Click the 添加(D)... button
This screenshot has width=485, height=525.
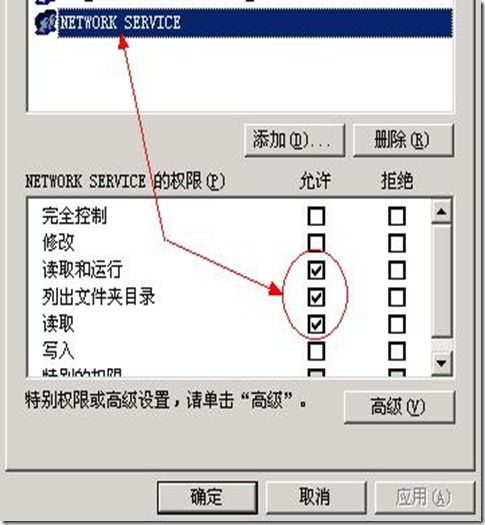[x=295, y=140]
